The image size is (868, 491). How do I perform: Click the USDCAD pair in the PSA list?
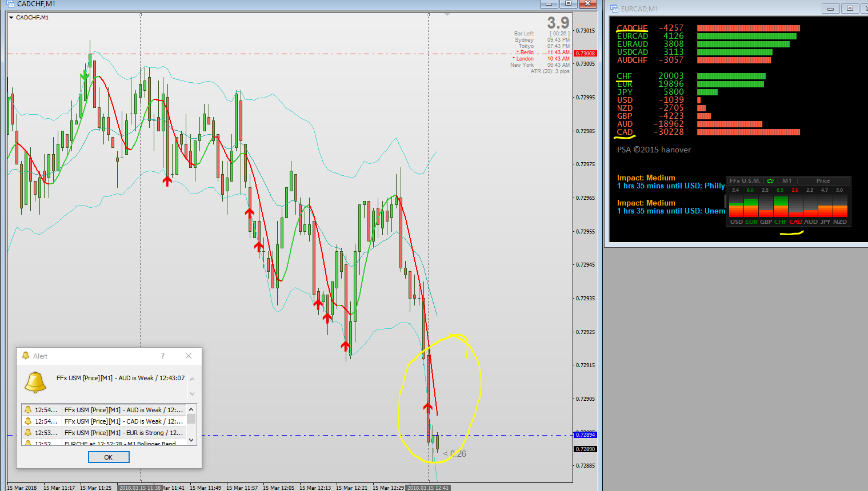click(x=632, y=52)
